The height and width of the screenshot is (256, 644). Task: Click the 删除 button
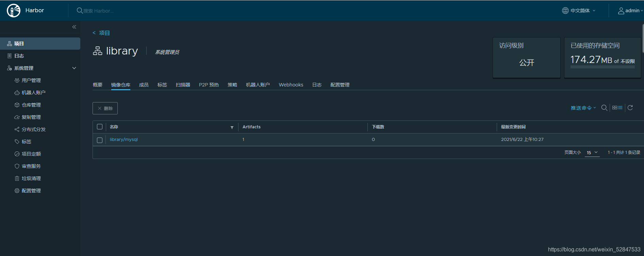tap(105, 108)
